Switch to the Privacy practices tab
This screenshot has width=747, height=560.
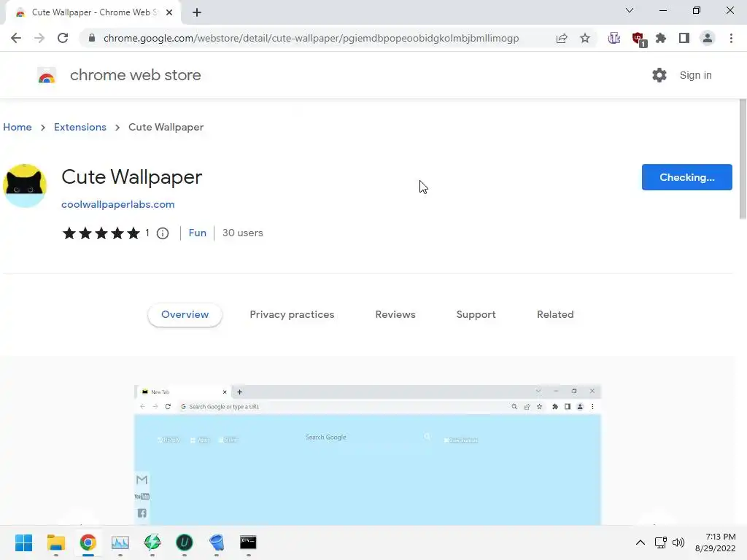click(x=292, y=315)
